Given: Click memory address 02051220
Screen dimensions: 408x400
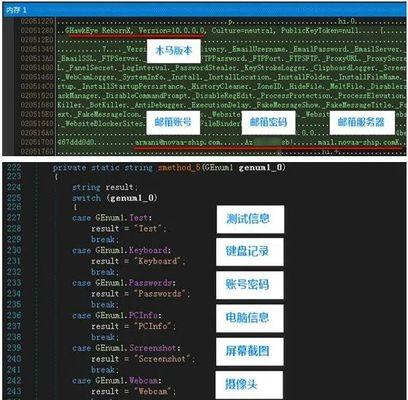Looking at the screenshot, I should point(37,21).
